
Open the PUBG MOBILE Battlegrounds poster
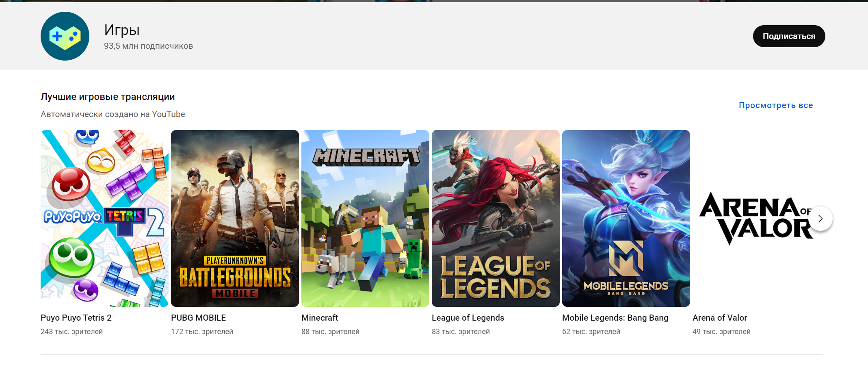click(235, 218)
